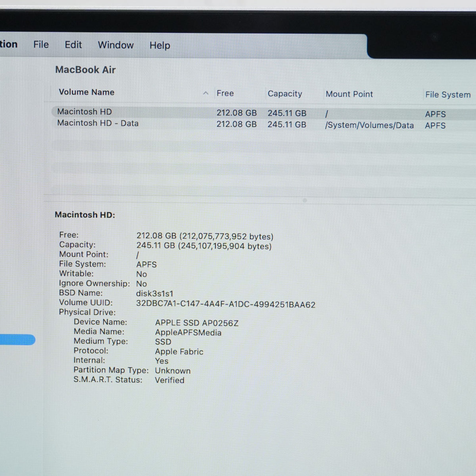
Task: Select the Macintosh HD - Data row
Action: (x=264, y=124)
